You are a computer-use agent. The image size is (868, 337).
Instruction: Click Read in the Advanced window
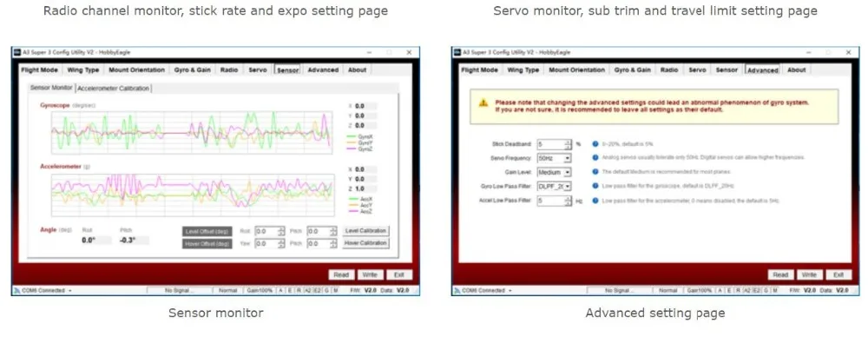pos(780,275)
